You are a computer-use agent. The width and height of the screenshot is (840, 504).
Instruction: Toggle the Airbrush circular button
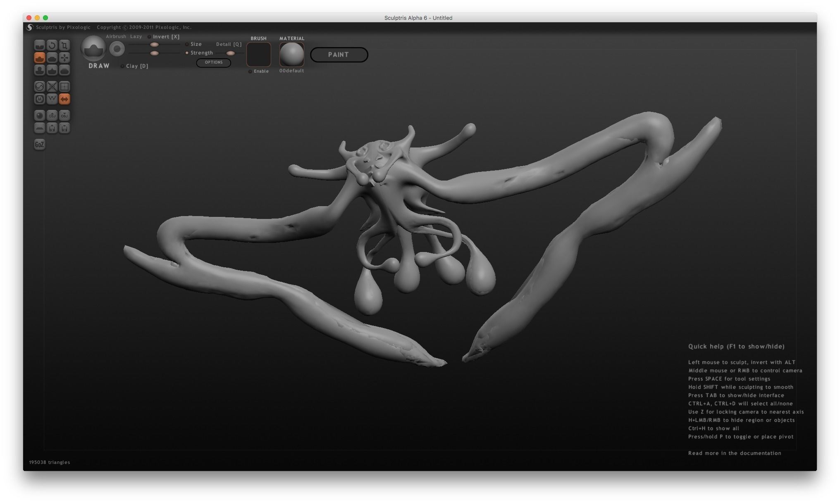coord(117,49)
